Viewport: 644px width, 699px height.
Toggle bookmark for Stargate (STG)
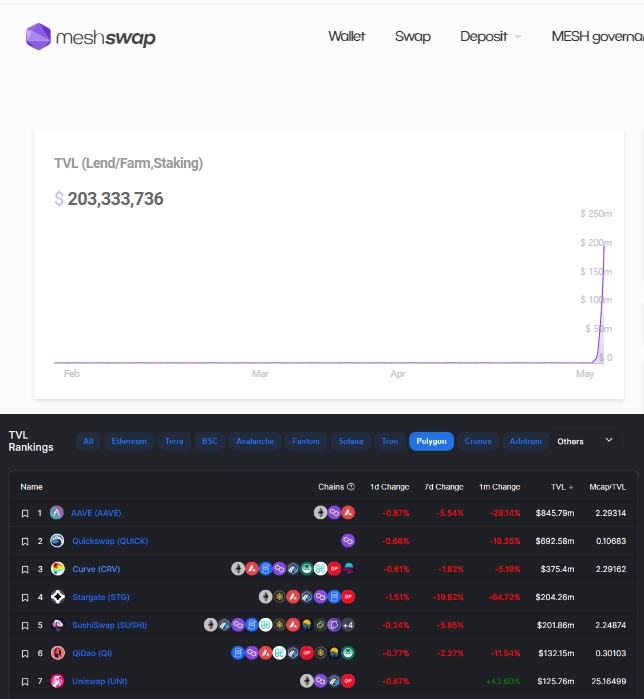[25, 597]
